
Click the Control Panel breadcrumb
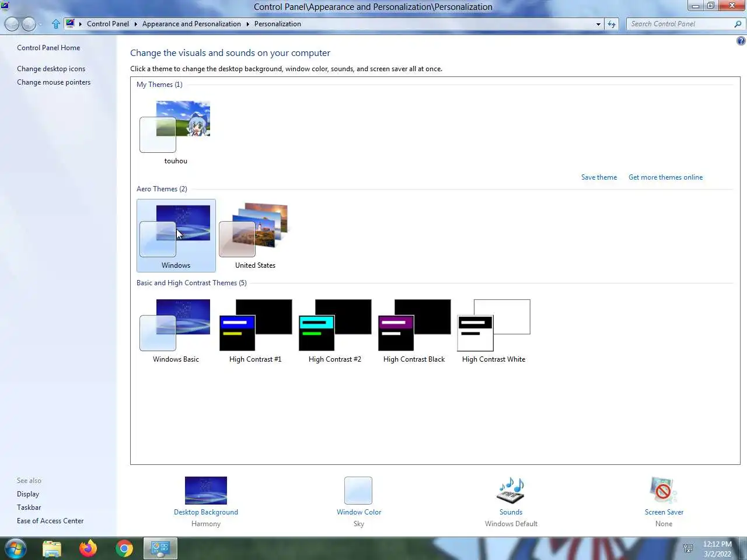click(x=108, y=24)
